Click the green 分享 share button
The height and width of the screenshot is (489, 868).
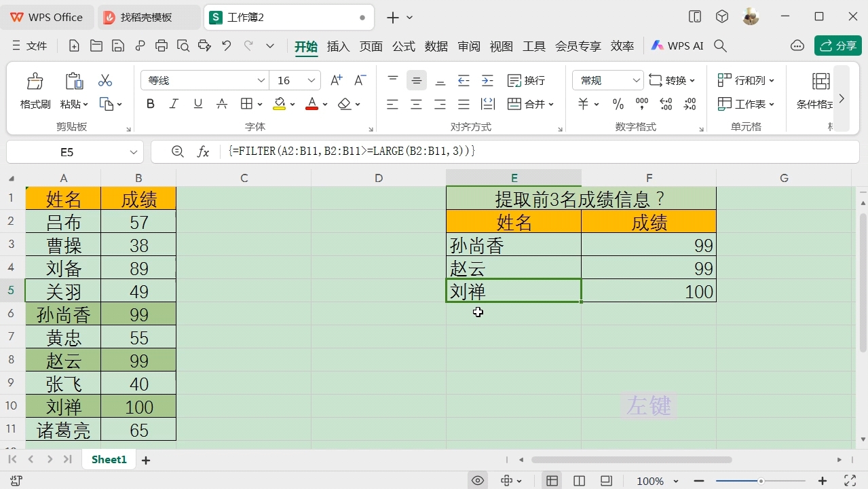(837, 46)
